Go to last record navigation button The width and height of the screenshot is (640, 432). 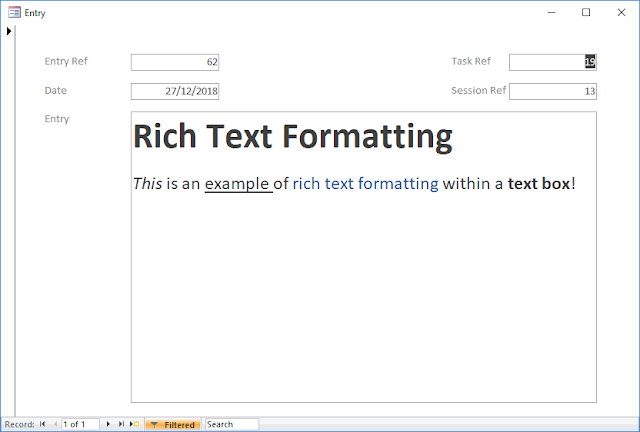121,424
